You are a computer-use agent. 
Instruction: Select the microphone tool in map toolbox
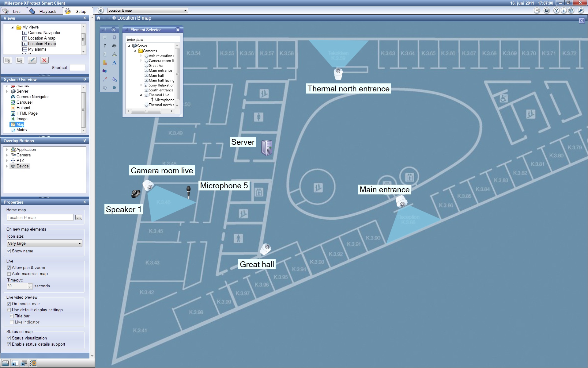coord(105,46)
